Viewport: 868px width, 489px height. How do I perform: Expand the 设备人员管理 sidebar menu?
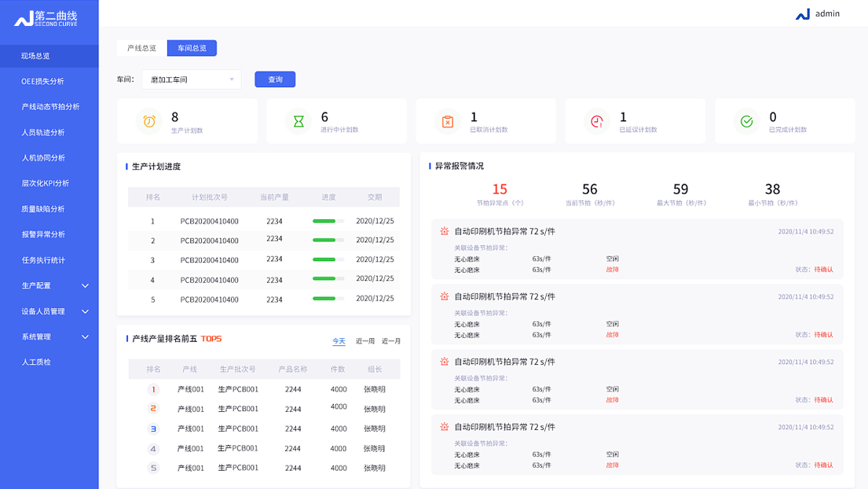click(53, 311)
